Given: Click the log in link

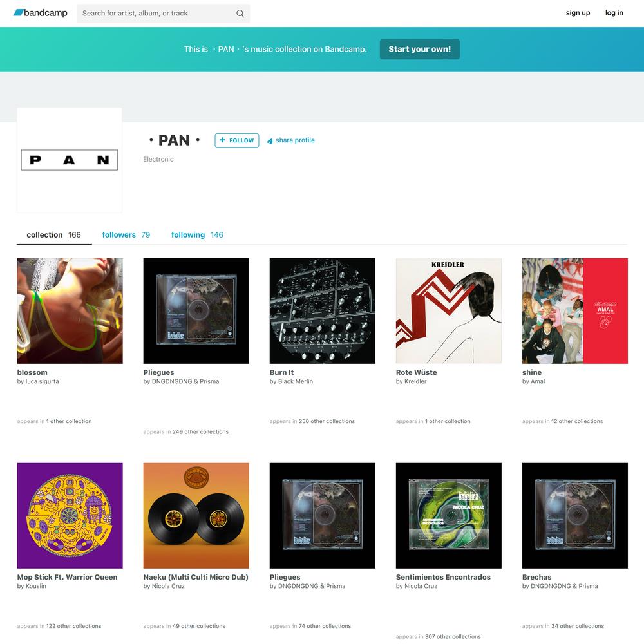Looking at the screenshot, I should pyautogui.click(x=614, y=13).
